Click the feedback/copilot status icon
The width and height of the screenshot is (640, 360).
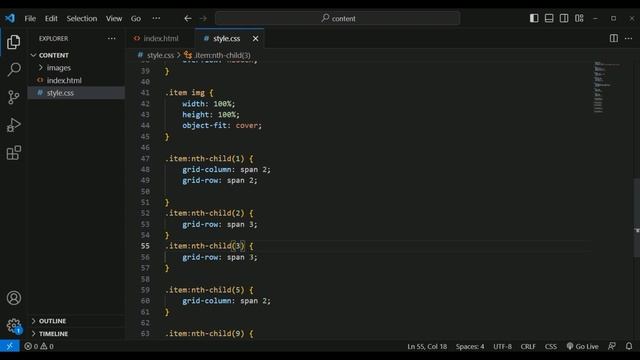tap(612, 346)
